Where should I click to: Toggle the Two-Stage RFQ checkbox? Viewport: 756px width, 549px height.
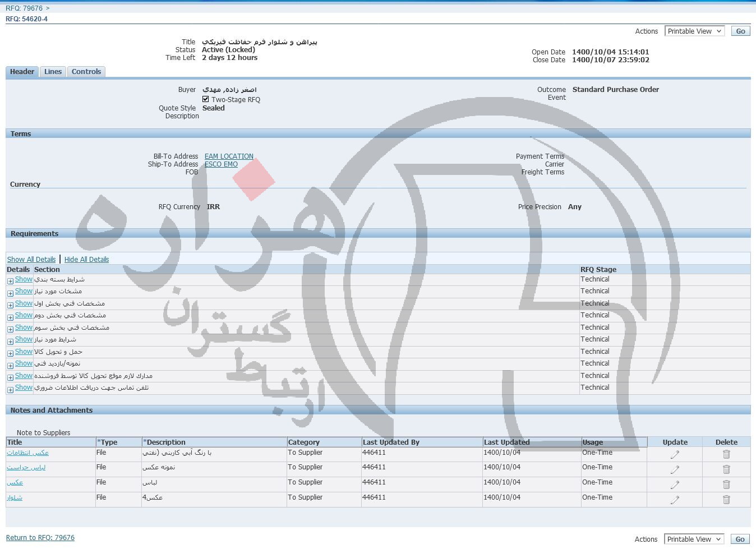pyautogui.click(x=206, y=99)
